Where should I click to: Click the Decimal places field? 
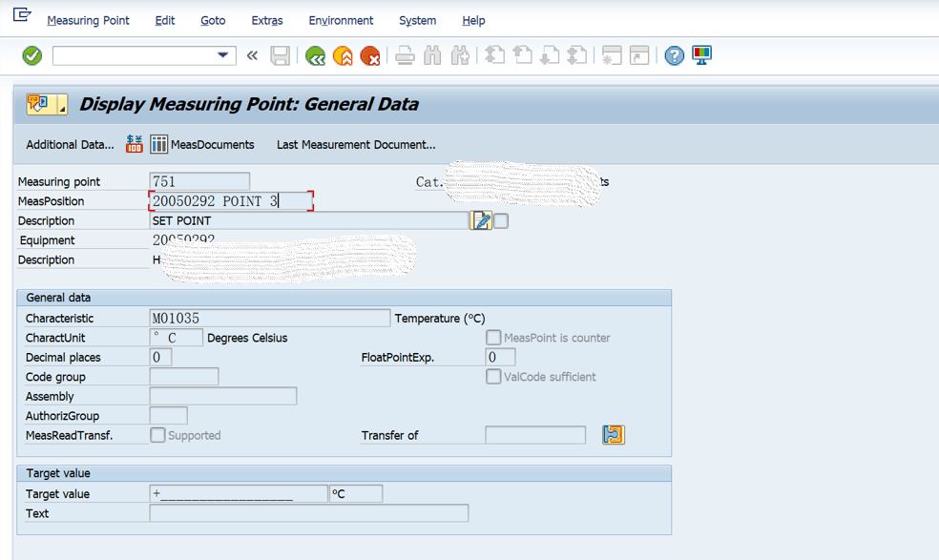pos(160,357)
